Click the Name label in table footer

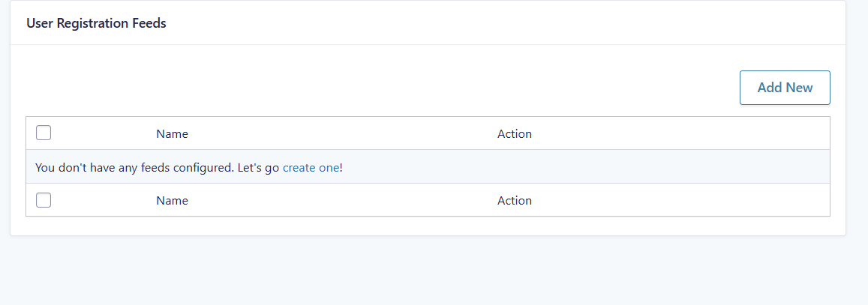coord(172,201)
